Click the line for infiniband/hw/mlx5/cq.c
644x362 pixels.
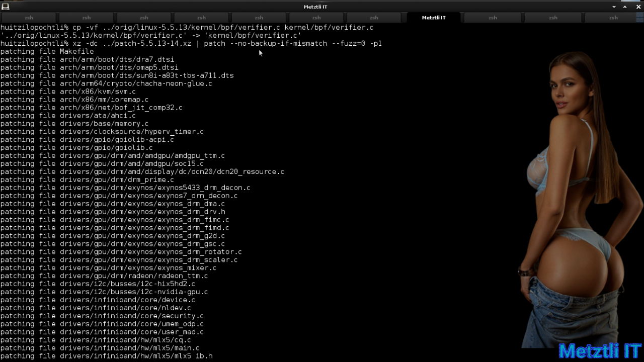click(96, 341)
